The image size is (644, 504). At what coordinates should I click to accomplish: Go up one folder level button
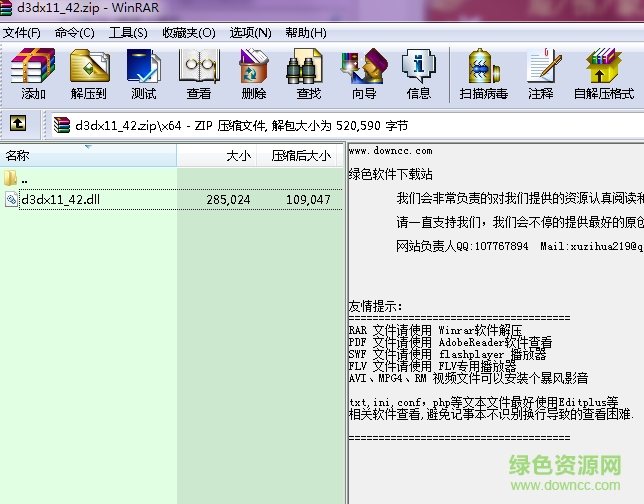(18, 124)
